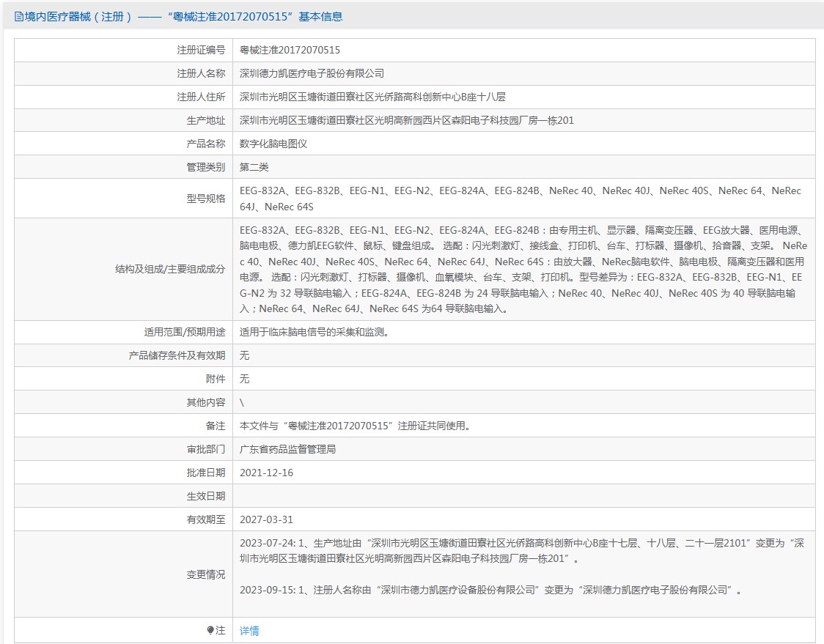
Task: Click the 2023-09-15 registrant name change entry
Action: click(x=490, y=590)
